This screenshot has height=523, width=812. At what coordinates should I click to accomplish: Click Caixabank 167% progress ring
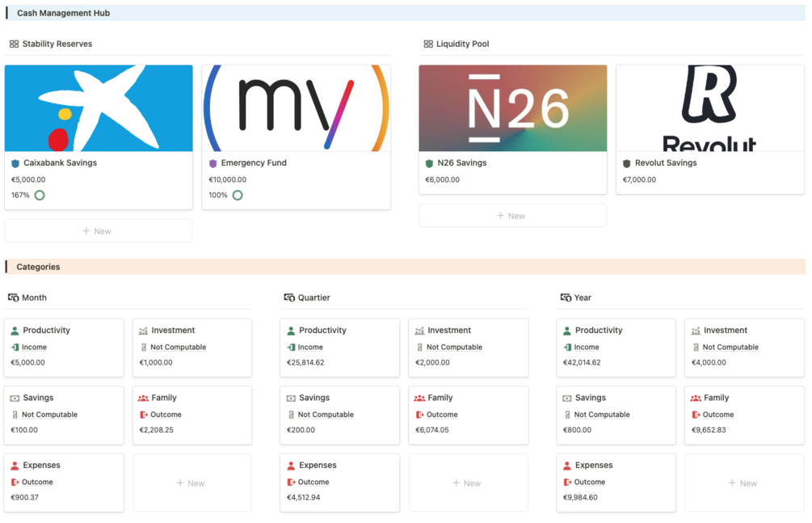40,196
